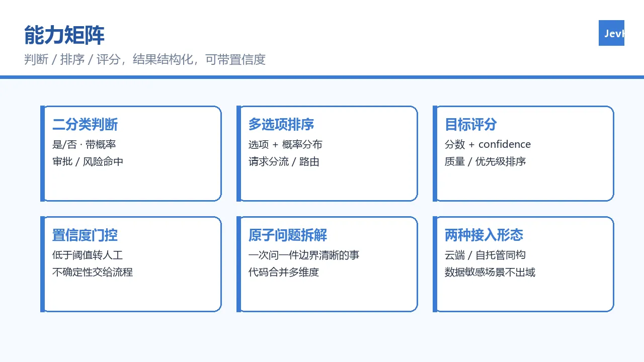Click the line 不确定性交给流程
Screen dimensions: 644x362
93,272
